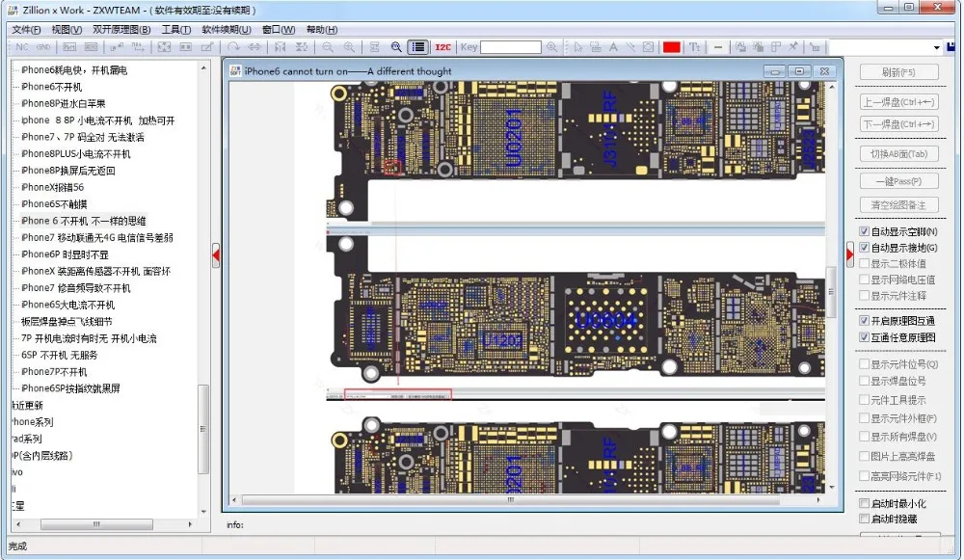Select the line drawing tool

pos(630,47)
